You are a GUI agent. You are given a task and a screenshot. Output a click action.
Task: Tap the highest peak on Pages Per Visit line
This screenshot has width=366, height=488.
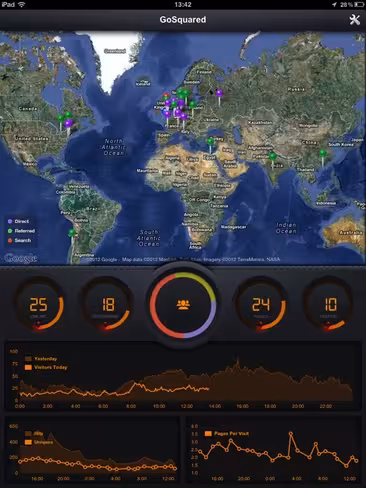(291, 434)
